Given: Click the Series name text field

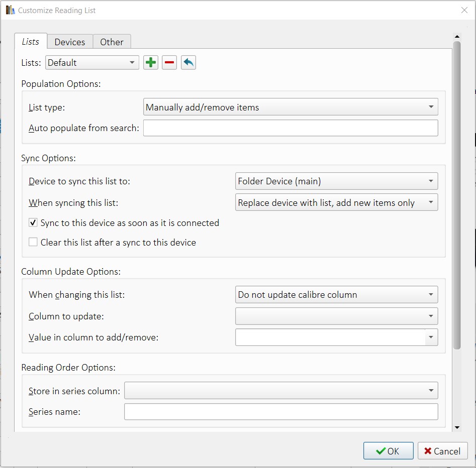Looking at the screenshot, I should pyautogui.click(x=281, y=412).
